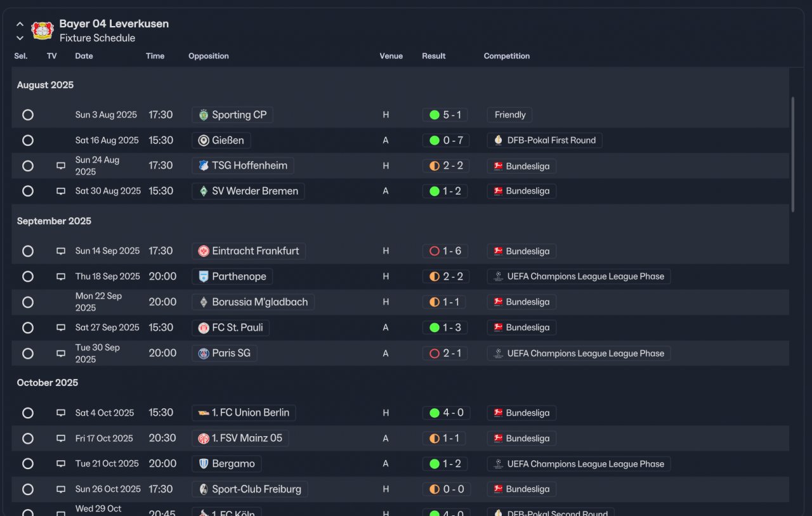Select the FC St. Pauli fixture radio button

click(28, 328)
